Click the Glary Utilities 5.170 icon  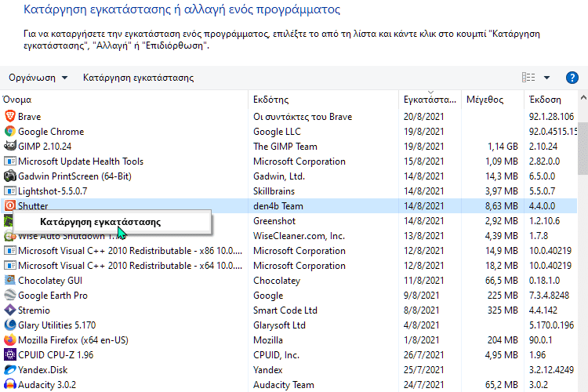pos(9,325)
